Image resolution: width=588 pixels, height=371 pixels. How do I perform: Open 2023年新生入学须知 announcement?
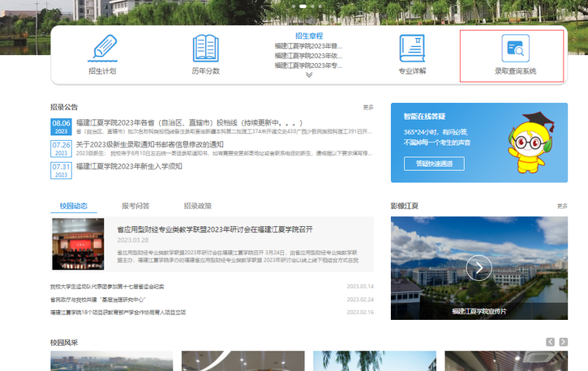pyautogui.click(x=129, y=167)
